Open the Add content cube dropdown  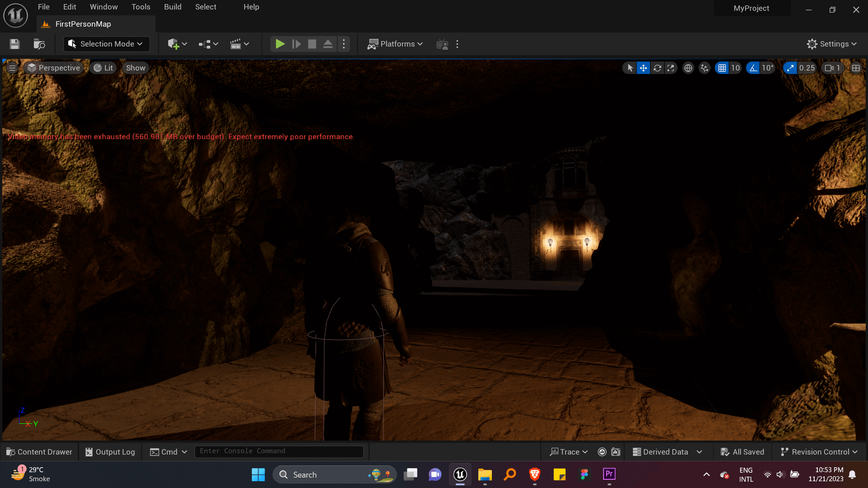click(177, 44)
